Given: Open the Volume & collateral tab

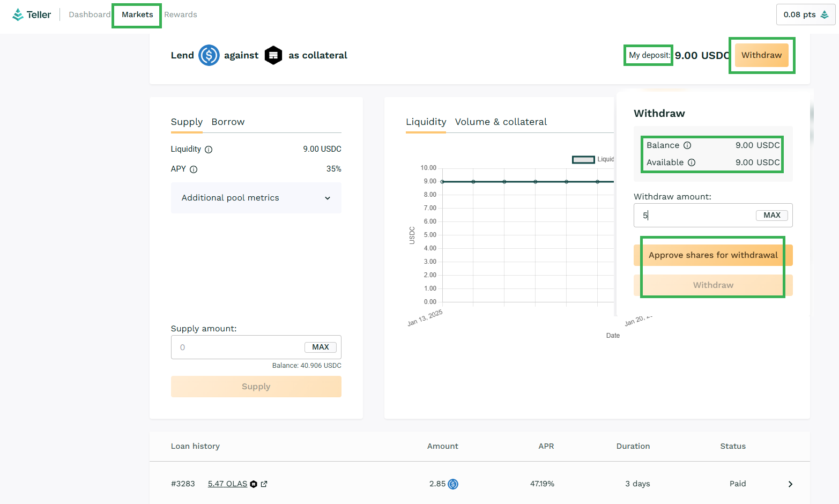Looking at the screenshot, I should click(501, 122).
